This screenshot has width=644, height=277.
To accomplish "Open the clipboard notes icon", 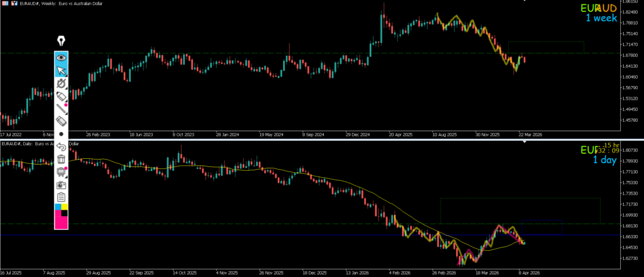I will click(x=61, y=197).
